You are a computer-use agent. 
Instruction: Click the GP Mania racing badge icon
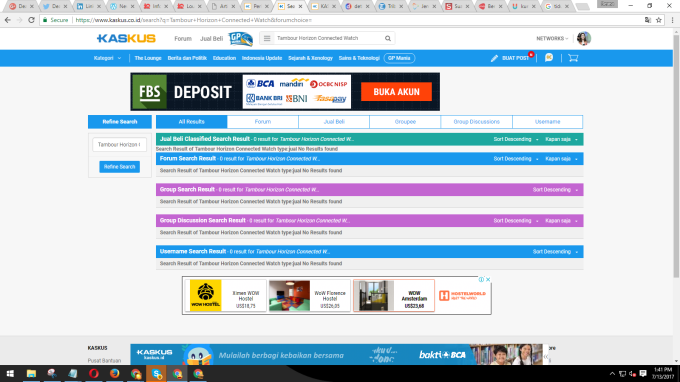pyautogui.click(x=241, y=39)
